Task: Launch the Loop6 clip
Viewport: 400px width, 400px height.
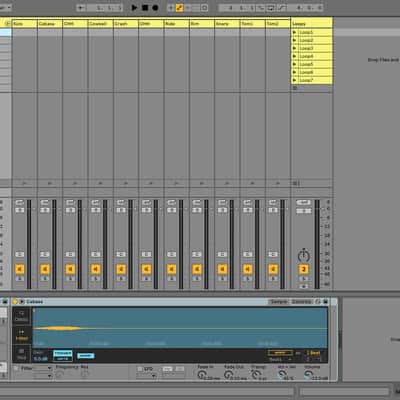Action: (x=295, y=72)
